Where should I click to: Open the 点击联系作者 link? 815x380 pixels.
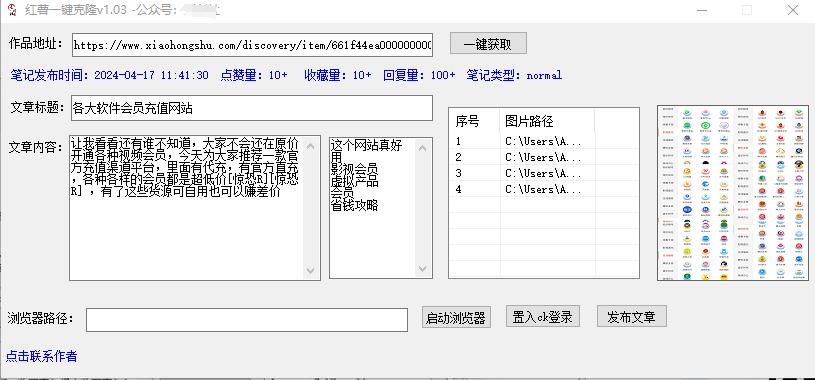pyautogui.click(x=42, y=356)
